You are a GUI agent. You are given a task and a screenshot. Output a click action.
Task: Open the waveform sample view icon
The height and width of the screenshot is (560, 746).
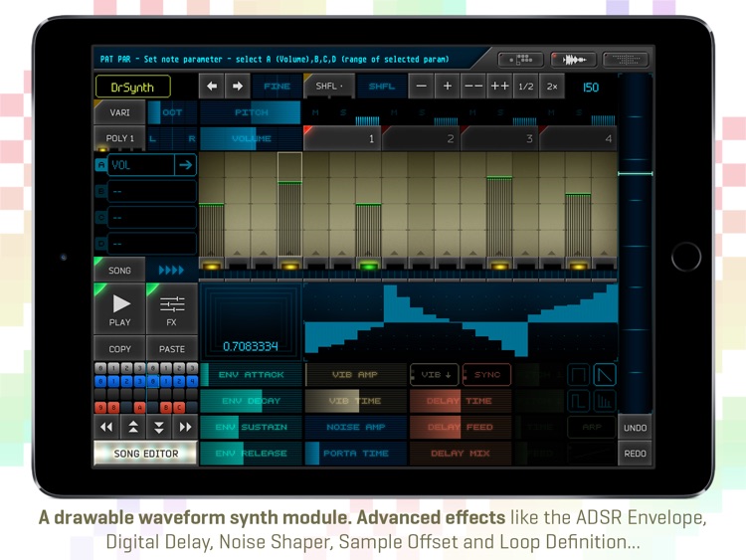[574, 60]
